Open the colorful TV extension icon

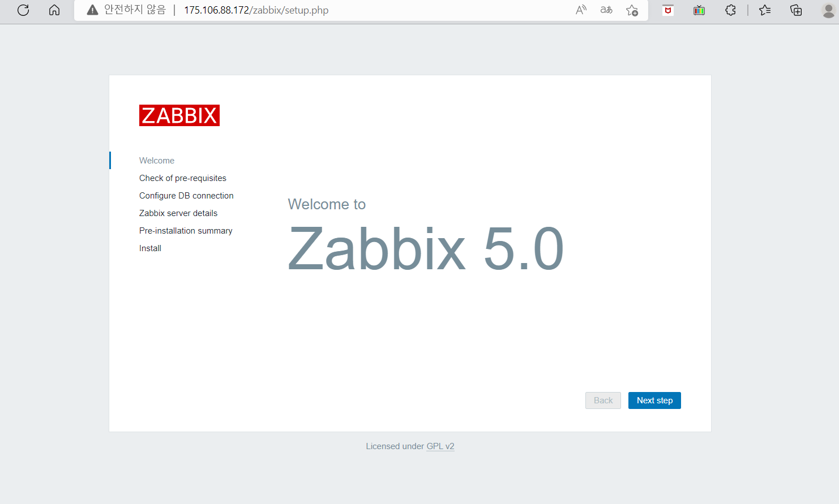pos(699,10)
